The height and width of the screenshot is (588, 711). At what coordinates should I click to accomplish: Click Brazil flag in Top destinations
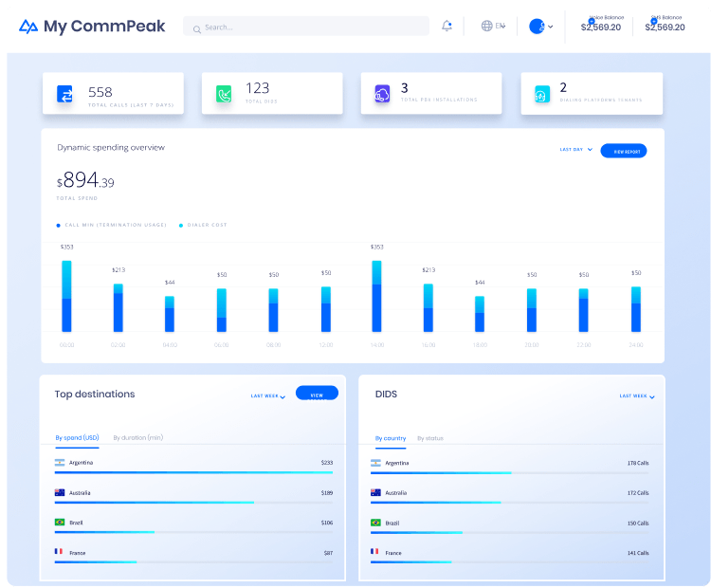coord(60,523)
